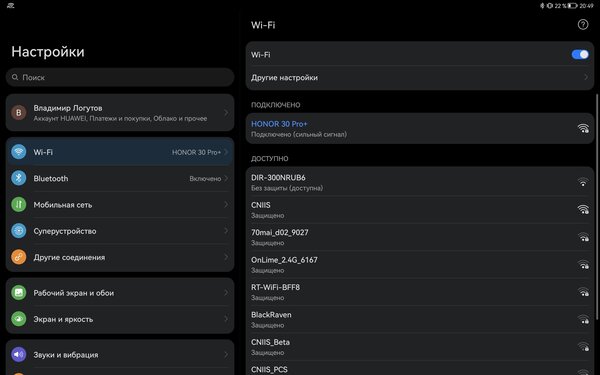Open the Wi-Fi help question mark icon
This screenshot has height=375, width=600.
pos(582,25)
